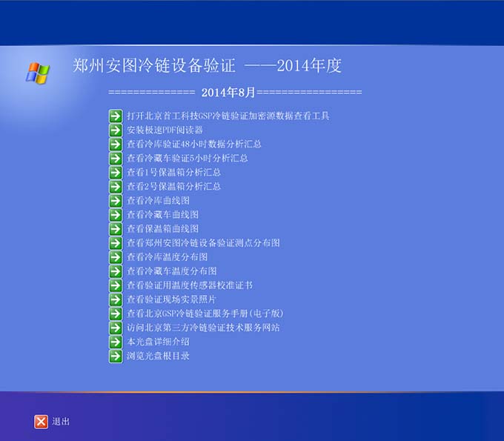Click green arrow beside 打开北京首工科技GSP冷链验证加密源数据查看工具
504x441 pixels.
pos(116,116)
